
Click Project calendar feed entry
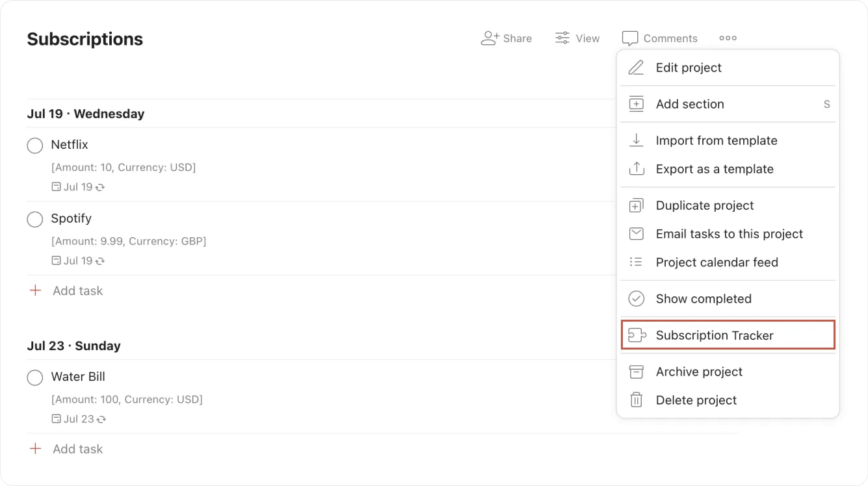716,262
